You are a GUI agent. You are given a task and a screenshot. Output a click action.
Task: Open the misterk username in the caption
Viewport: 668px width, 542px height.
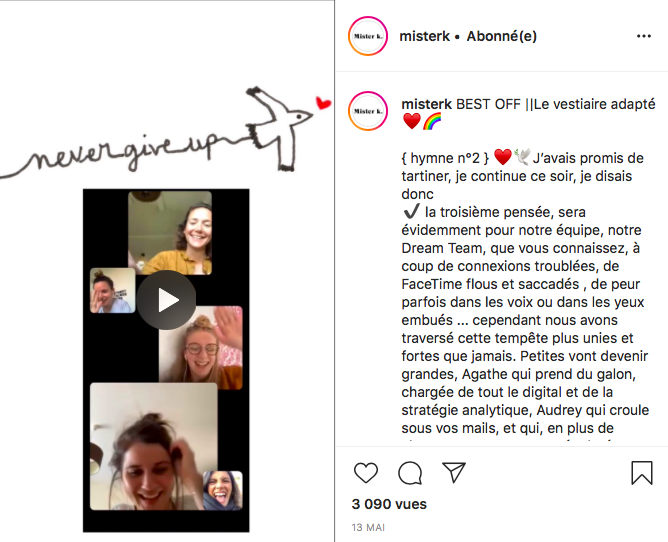[426, 104]
